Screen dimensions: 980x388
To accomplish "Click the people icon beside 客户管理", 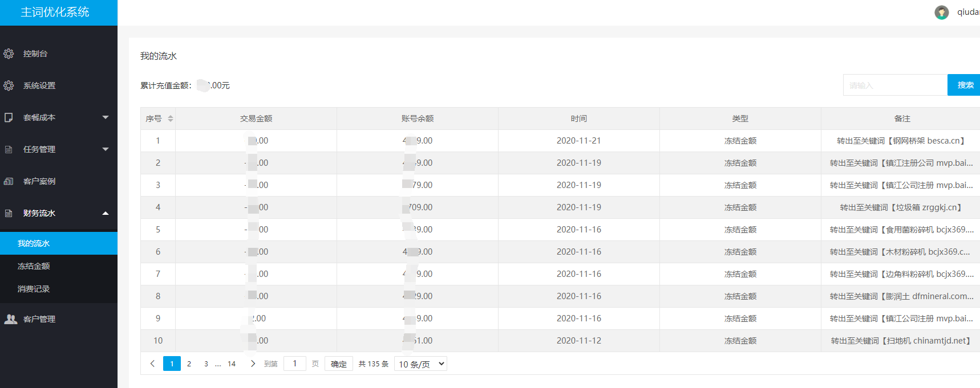I will [10, 319].
